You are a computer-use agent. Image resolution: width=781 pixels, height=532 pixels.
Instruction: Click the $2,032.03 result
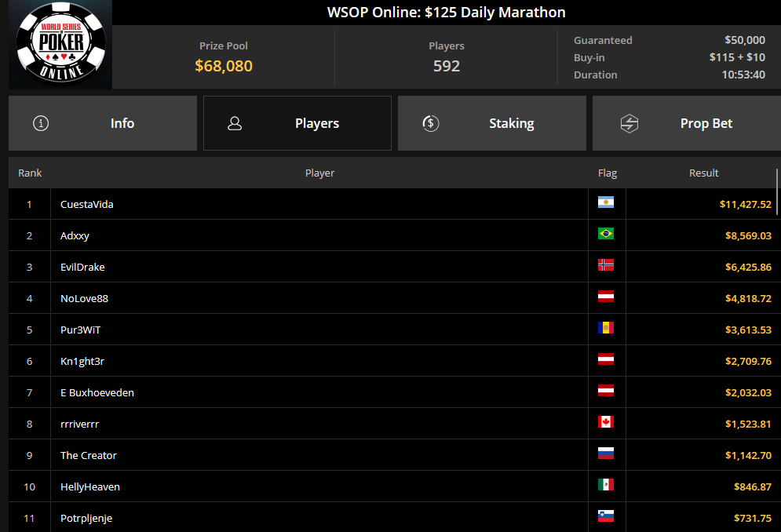click(748, 392)
